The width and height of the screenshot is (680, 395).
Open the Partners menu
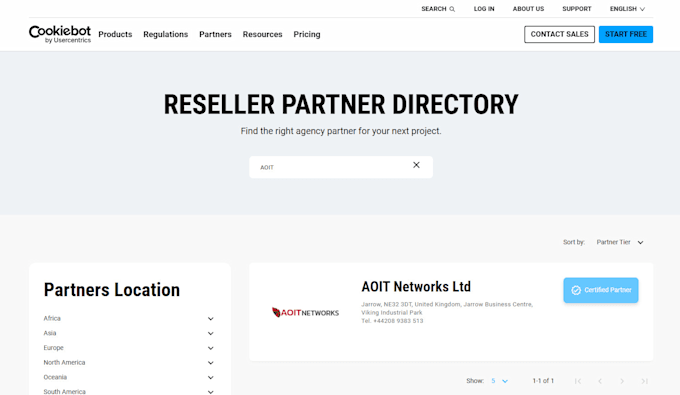[215, 34]
